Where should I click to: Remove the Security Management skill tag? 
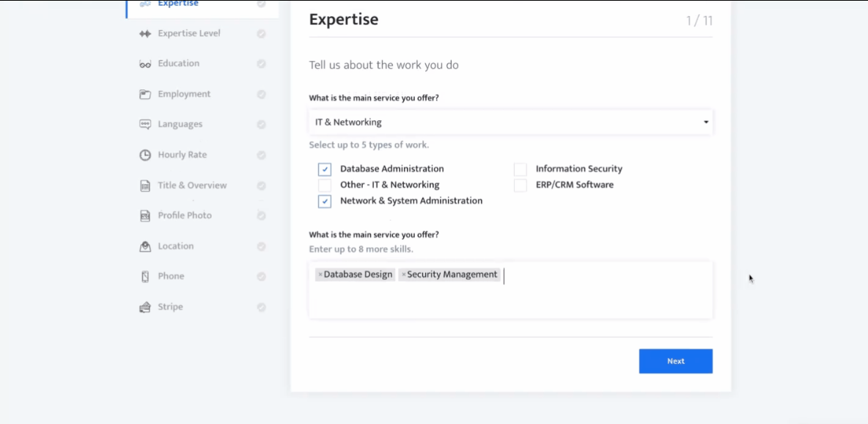[x=403, y=275]
